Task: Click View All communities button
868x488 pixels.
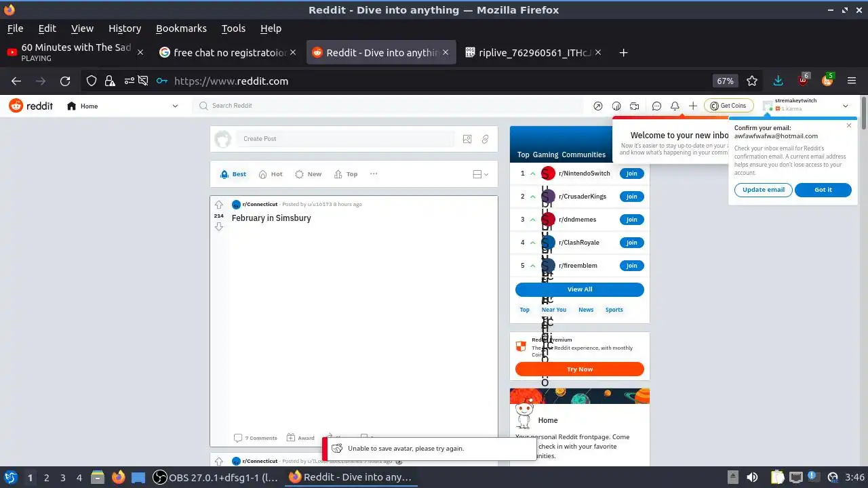Action: click(x=580, y=289)
